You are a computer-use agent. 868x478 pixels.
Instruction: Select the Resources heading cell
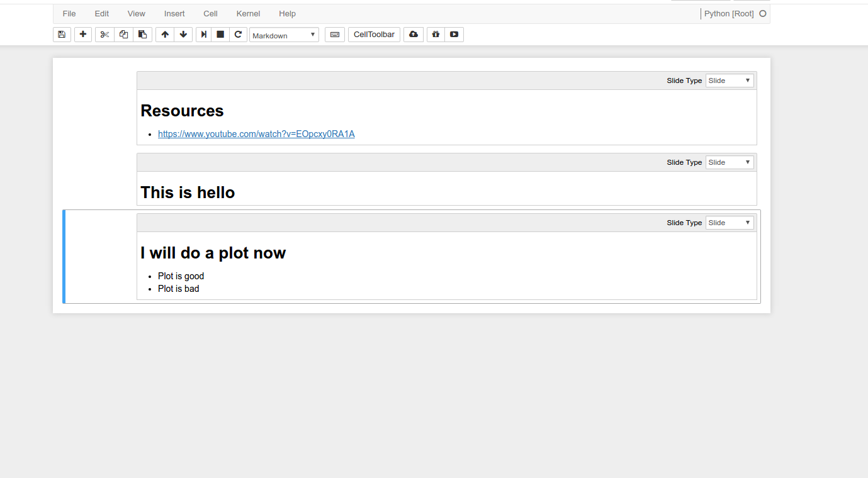click(182, 111)
